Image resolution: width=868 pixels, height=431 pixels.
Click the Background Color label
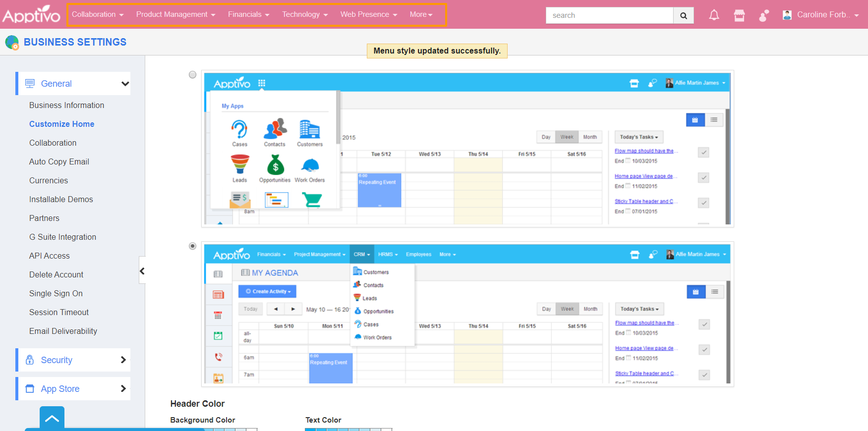(202, 420)
